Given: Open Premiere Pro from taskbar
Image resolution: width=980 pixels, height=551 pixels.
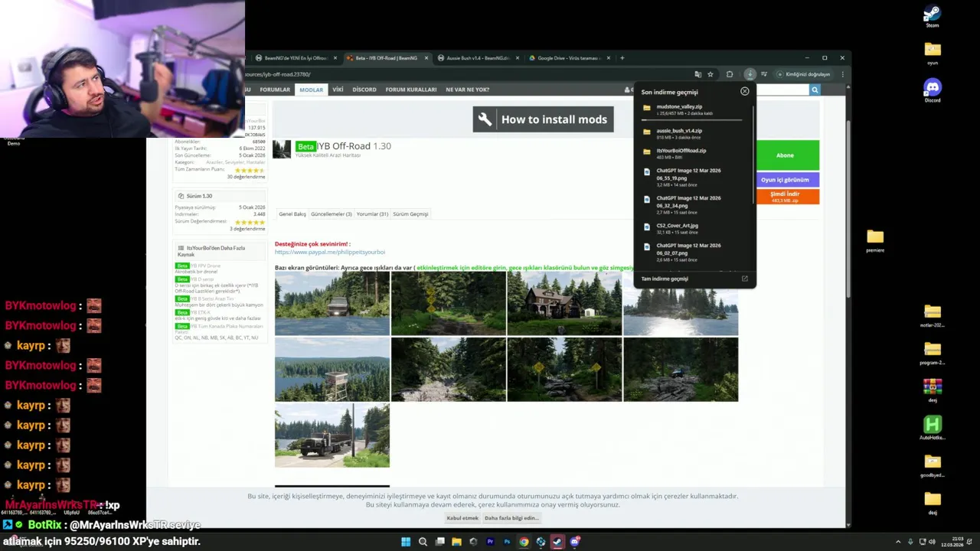Looking at the screenshot, I should pos(490,542).
